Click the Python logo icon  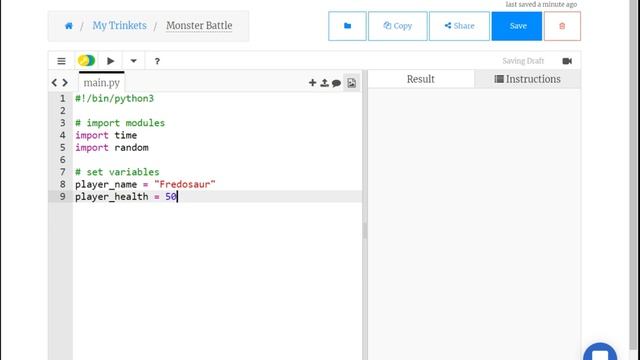pyautogui.click(x=86, y=60)
